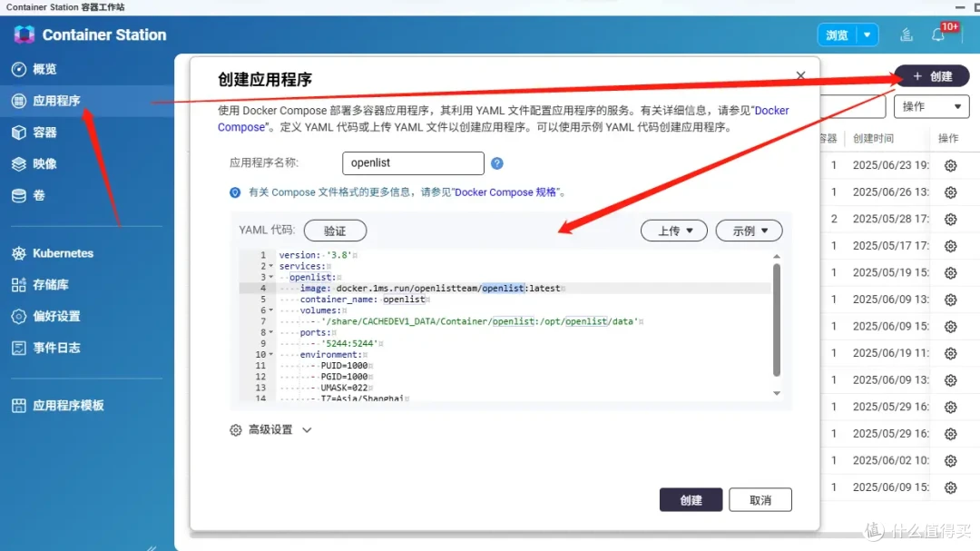Click the version '3.8' line in YAML

click(x=316, y=255)
